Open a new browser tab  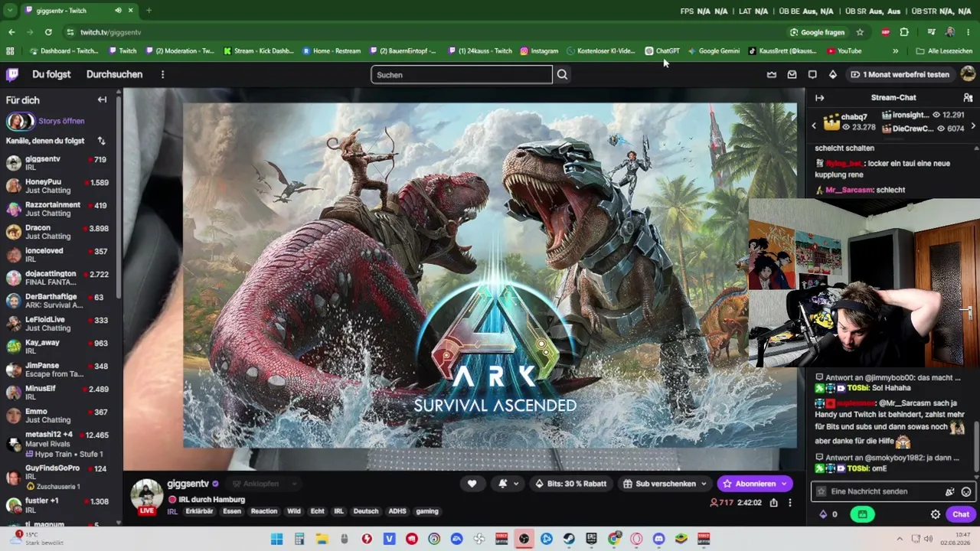coord(149,11)
